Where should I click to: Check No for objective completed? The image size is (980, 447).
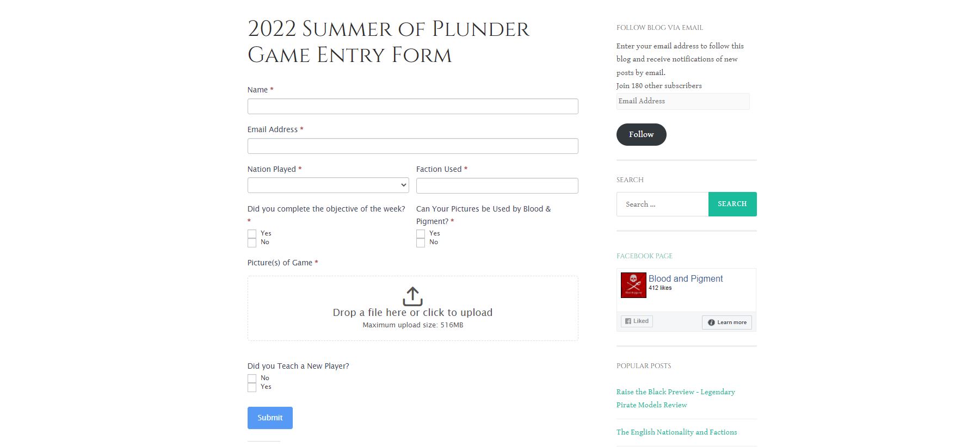coord(252,243)
